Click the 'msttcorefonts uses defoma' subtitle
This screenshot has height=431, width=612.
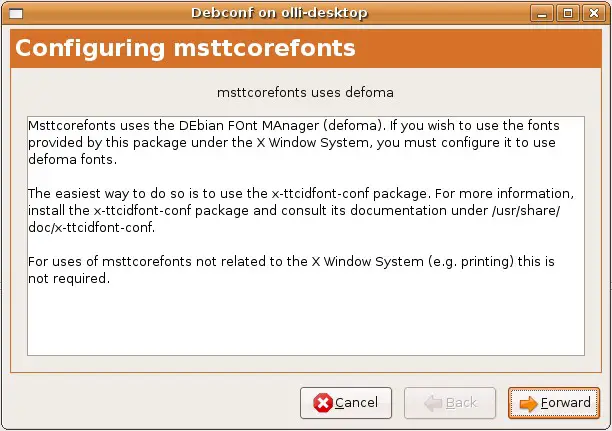pyautogui.click(x=305, y=92)
